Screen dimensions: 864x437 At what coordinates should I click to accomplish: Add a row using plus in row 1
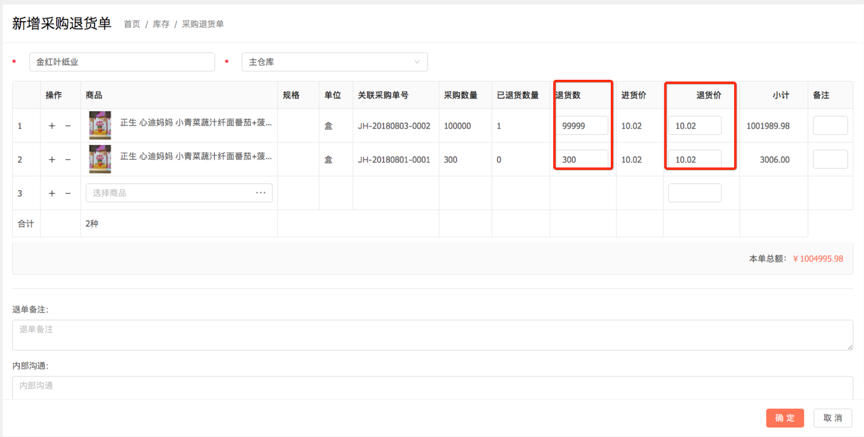(x=52, y=126)
